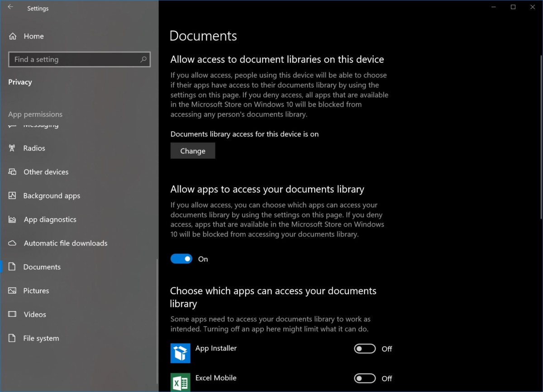Turn off apps access to documents library

[x=181, y=258]
